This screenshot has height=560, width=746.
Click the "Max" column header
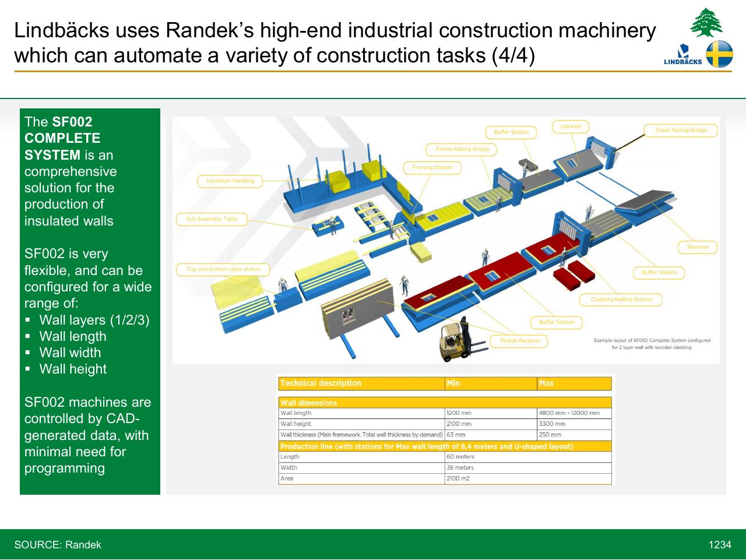click(x=574, y=383)
